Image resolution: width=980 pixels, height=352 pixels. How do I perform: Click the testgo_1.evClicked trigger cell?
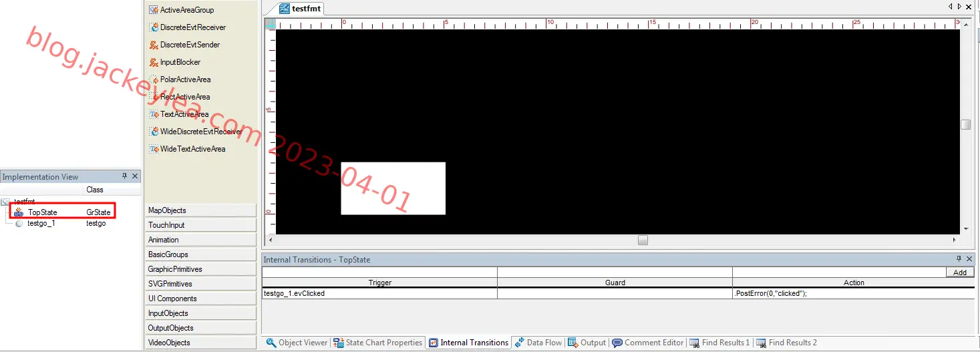(379, 293)
